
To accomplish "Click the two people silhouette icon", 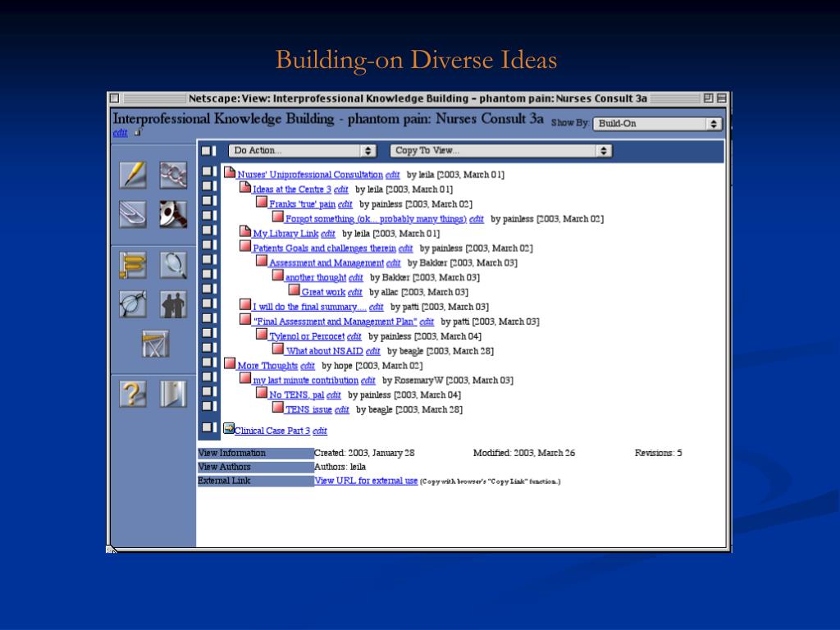I will 173,304.
